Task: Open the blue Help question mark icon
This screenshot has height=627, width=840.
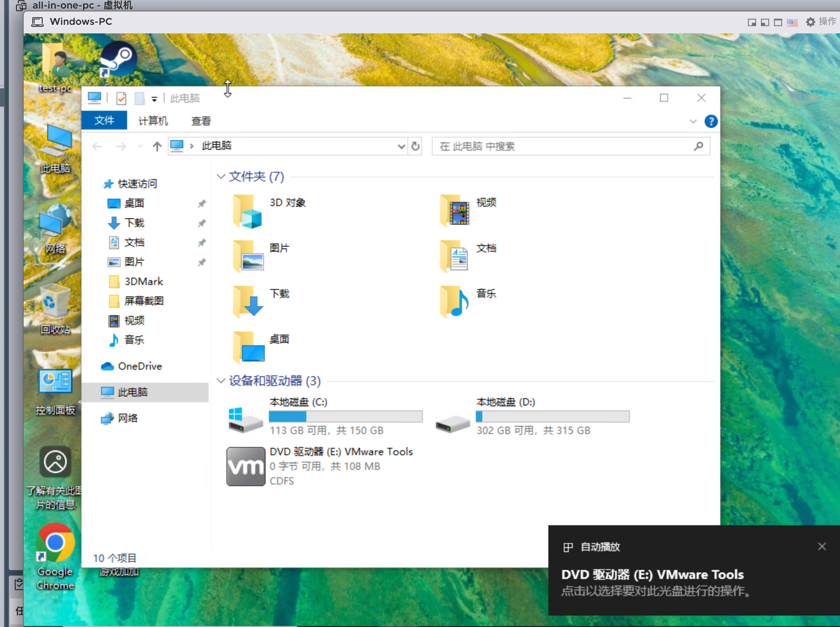Action: click(x=711, y=121)
